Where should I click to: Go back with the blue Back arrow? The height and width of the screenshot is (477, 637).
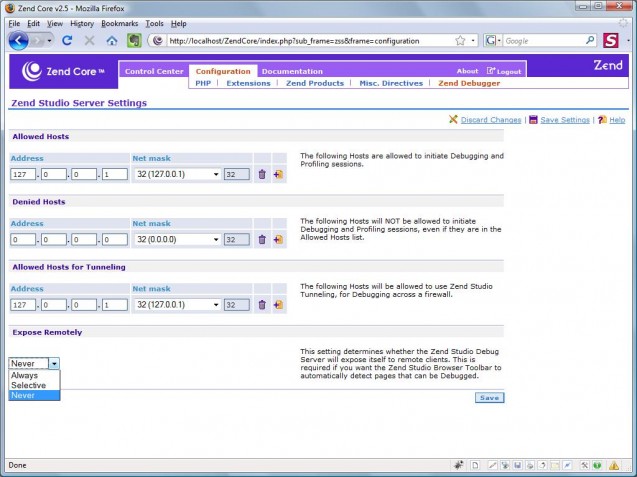coord(18,41)
